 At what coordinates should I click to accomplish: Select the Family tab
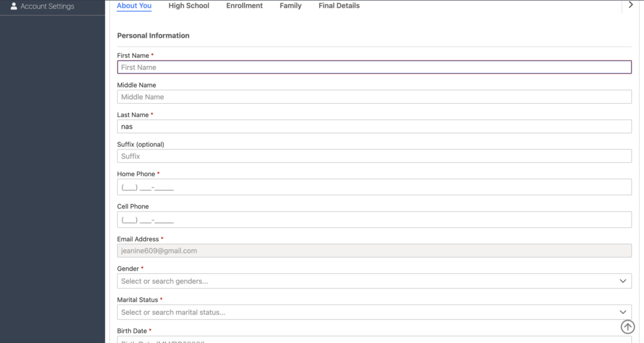coord(291,6)
